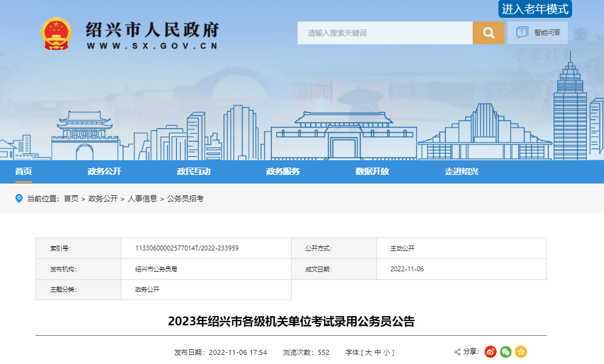This screenshot has width=604, height=364.
Task: Set font size to medium (中)
Action: (x=377, y=352)
